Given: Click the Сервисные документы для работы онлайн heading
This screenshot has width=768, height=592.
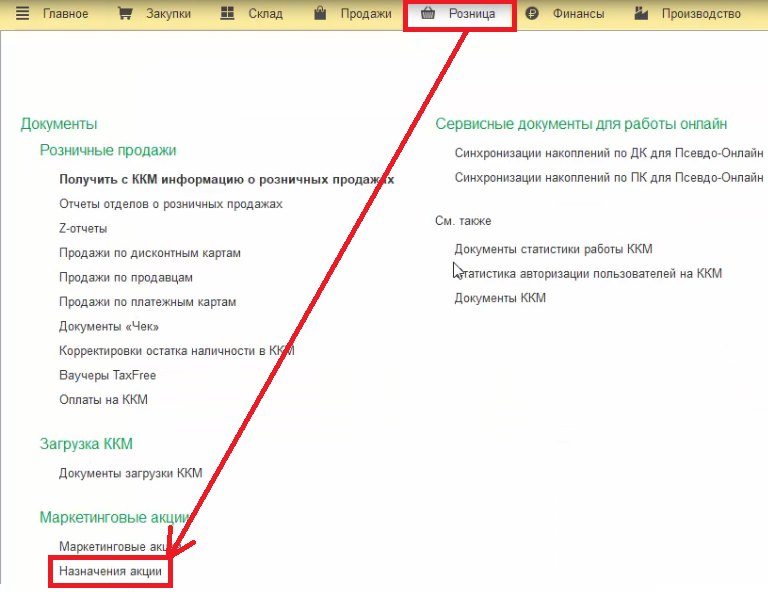Looking at the screenshot, I should point(581,124).
